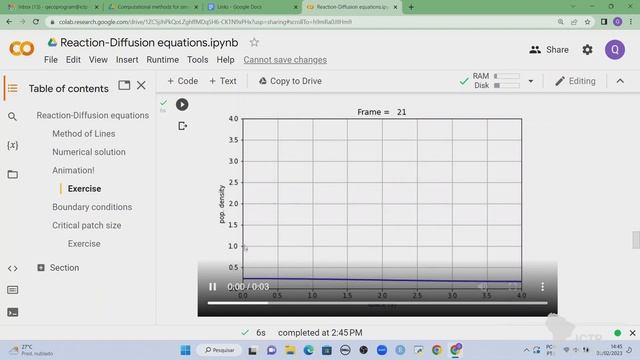
Task: Click the browser address bar URL
Action: [205, 22]
